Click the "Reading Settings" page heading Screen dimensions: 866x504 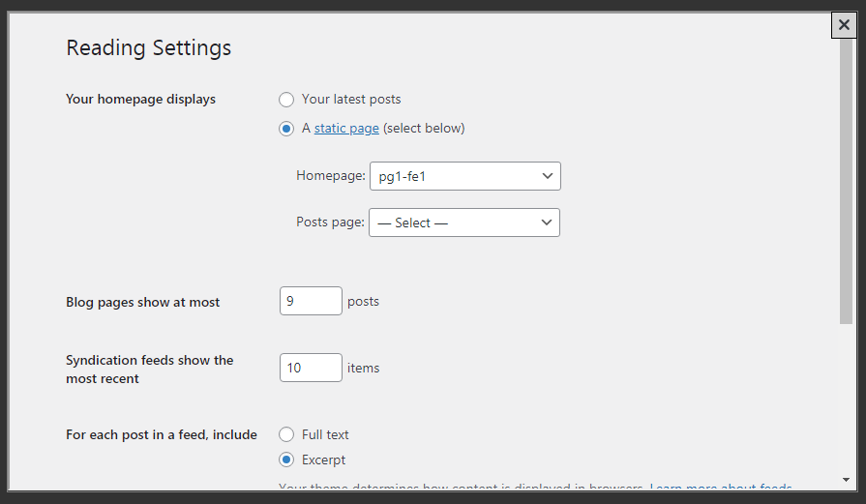click(148, 47)
